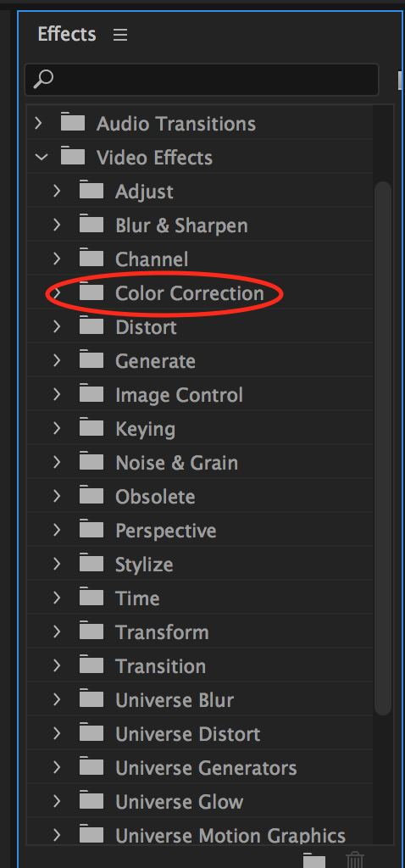
Task: Click the magnifier search icon
Action: pyautogui.click(x=43, y=79)
